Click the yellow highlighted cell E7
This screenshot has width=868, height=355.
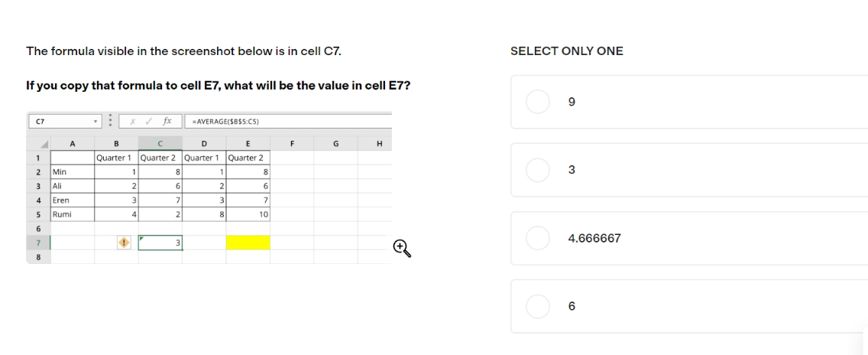click(x=248, y=243)
